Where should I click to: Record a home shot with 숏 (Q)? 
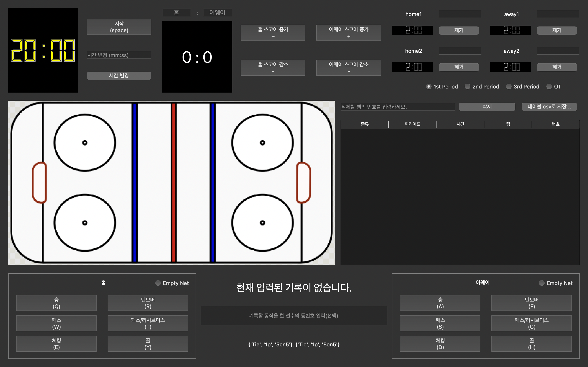(56, 303)
